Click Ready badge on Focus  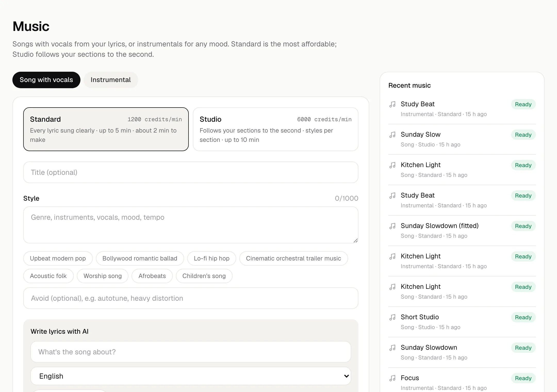point(523,378)
